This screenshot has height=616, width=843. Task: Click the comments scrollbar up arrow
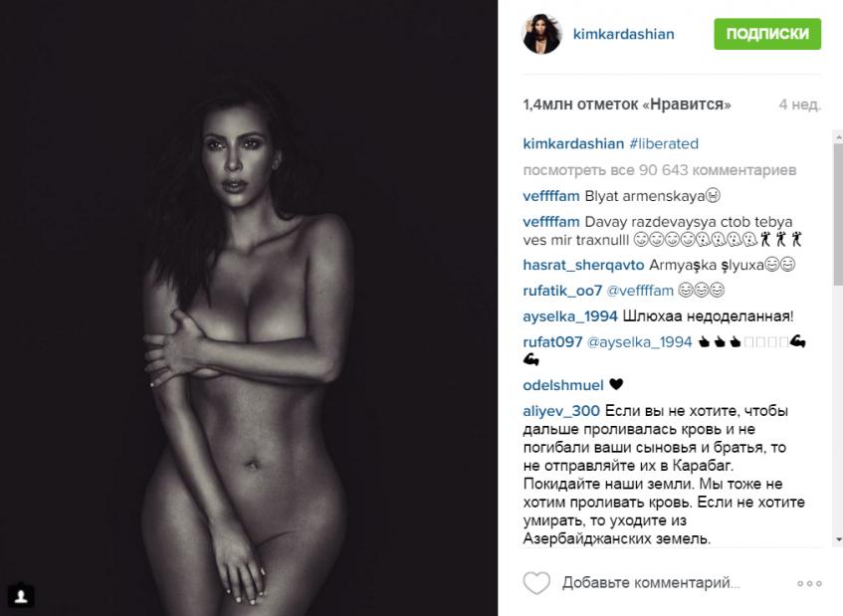tap(838, 137)
